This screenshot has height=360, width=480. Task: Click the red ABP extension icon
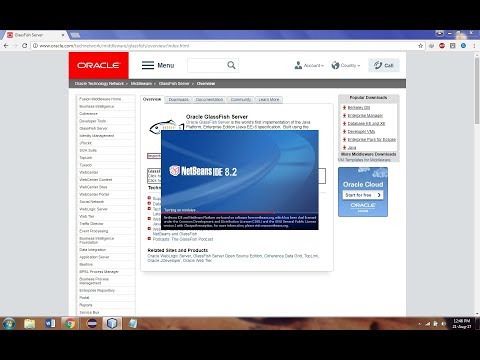click(442, 46)
